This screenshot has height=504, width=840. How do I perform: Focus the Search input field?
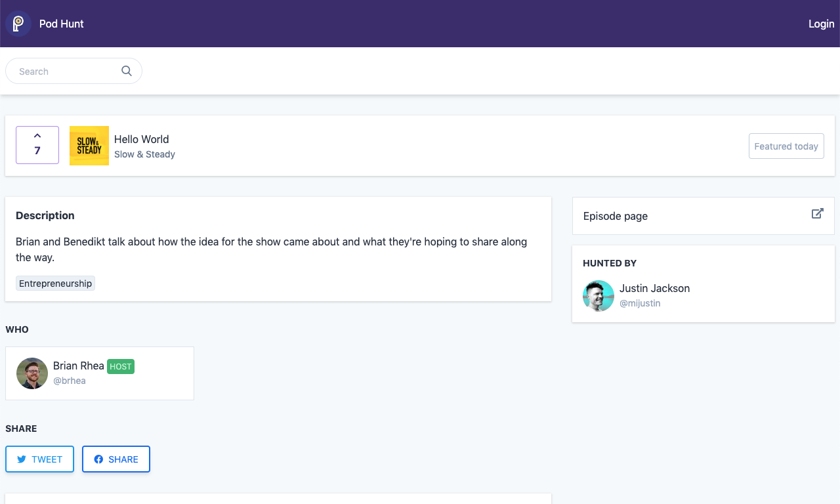73,71
